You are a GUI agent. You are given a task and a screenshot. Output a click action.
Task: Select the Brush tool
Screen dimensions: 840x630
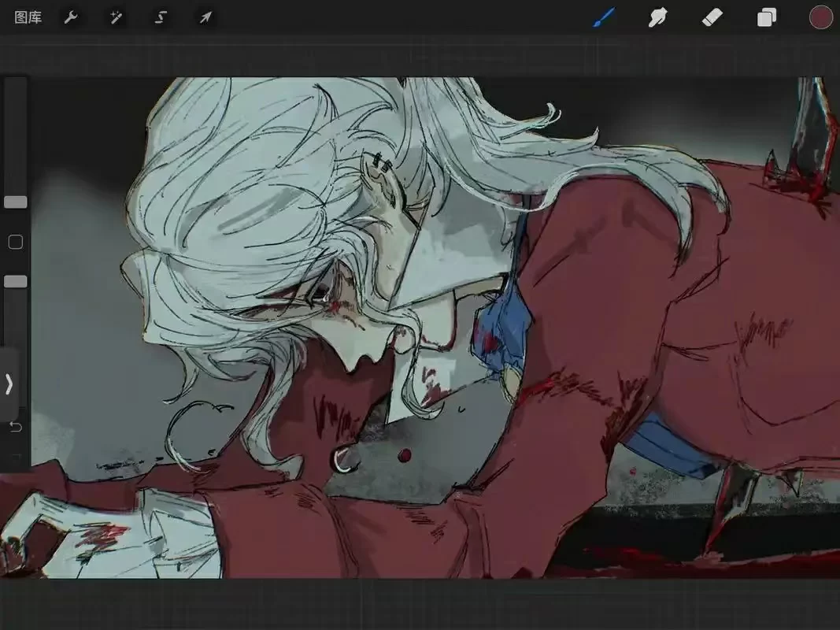605,17
